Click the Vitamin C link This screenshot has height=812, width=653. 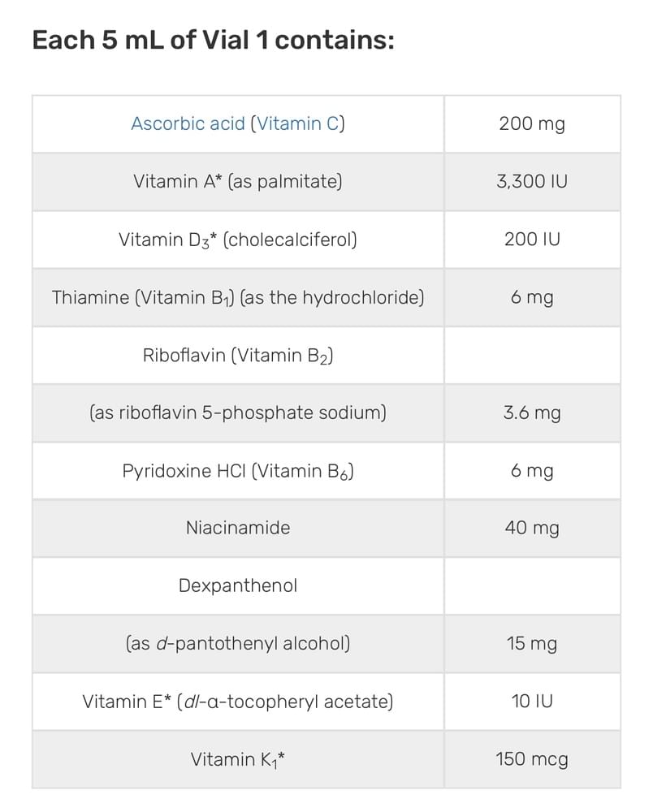[x=299, y=124]
